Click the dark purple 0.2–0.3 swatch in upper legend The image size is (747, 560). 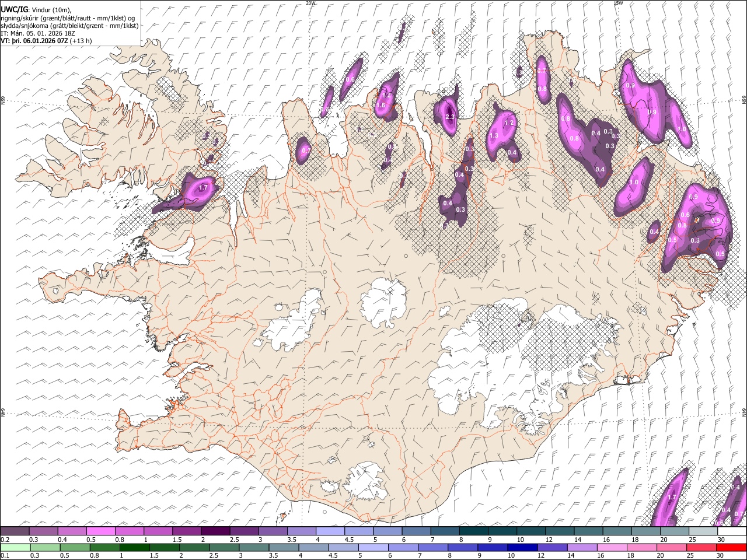[x=15, y=531]
